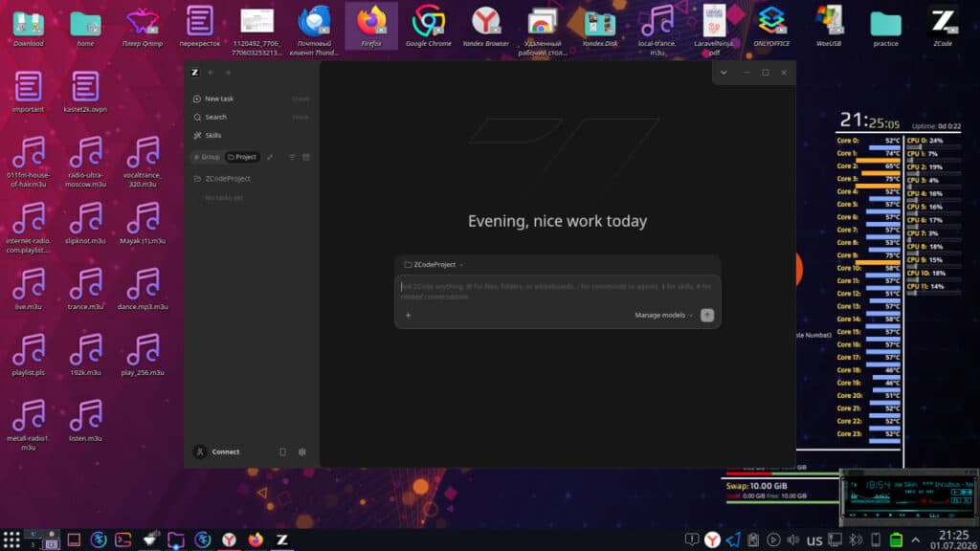Click the plus attach button in prompt box
The image size is (980, 551).
pyautogui.click(x=408, y=315)
